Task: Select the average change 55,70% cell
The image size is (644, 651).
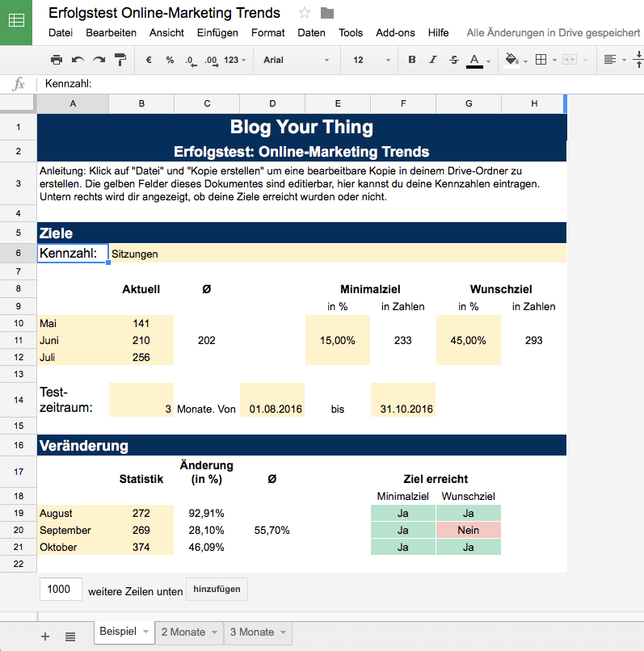Action: (x=272, y=530)
